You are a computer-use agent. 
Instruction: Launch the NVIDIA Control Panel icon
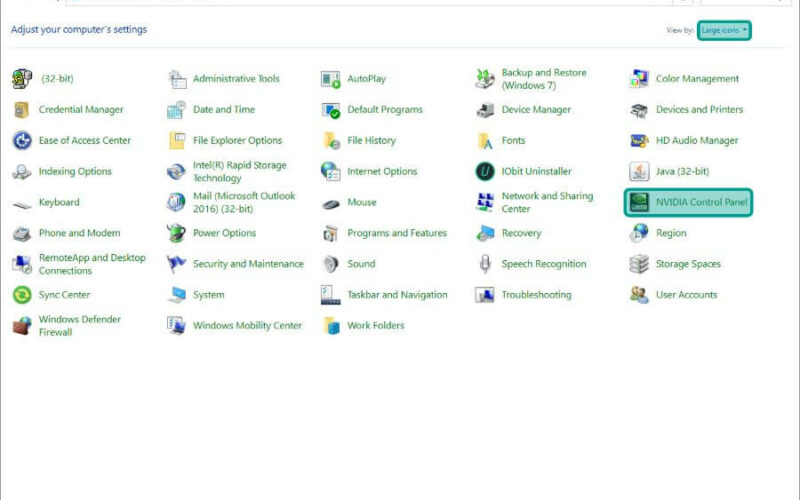coord(639,202)
